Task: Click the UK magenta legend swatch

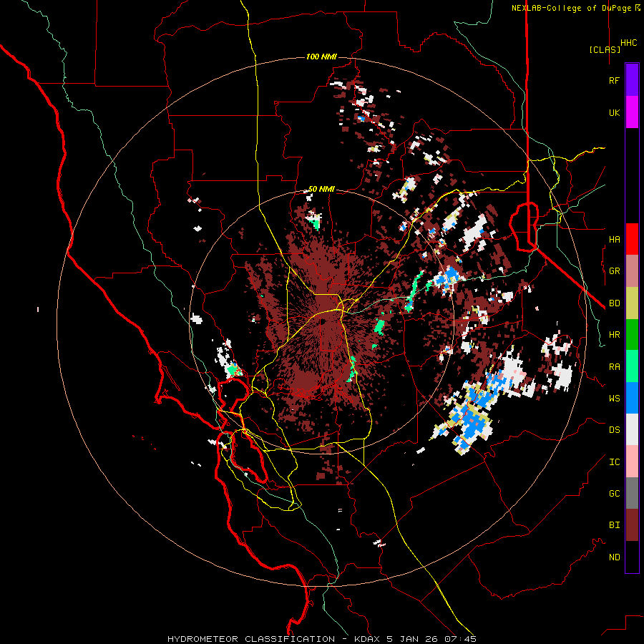Action: 632,112
